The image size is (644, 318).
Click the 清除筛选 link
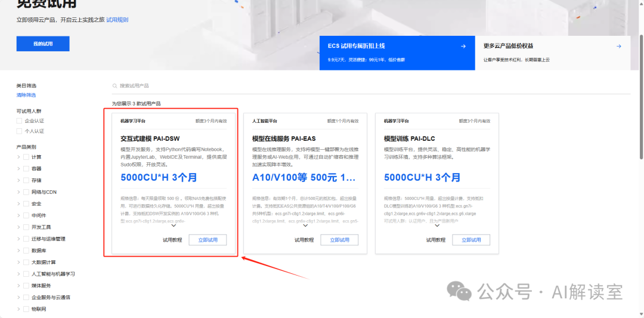(26, 95)
